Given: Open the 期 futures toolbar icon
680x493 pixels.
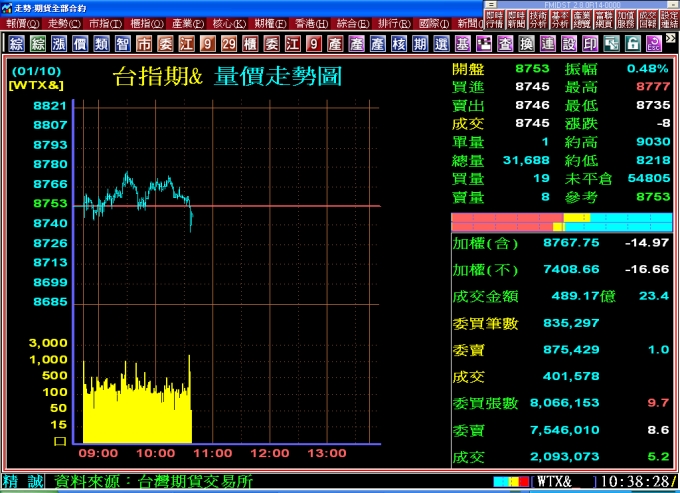Looking at the screenshot, I should tap(420, 44).
